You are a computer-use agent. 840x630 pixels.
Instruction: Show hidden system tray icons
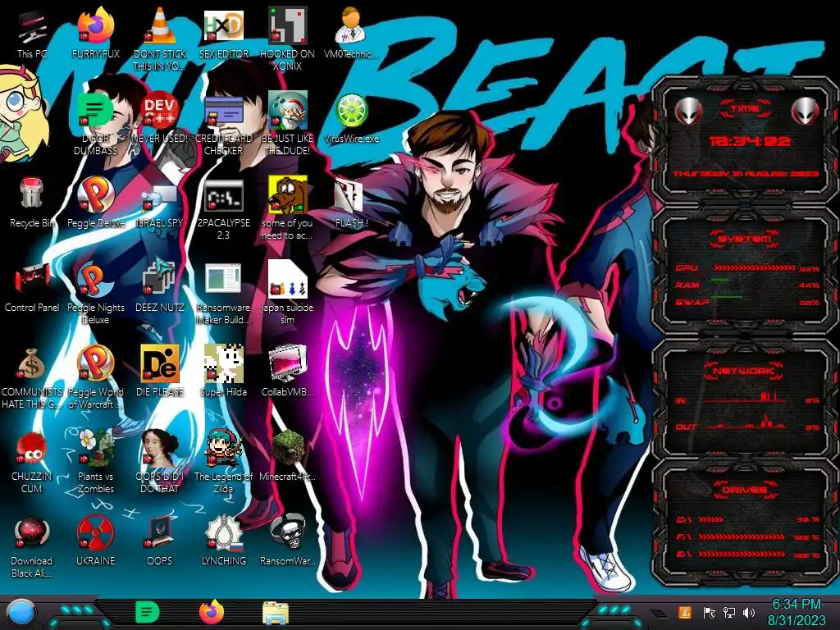[x=658, y=614]
